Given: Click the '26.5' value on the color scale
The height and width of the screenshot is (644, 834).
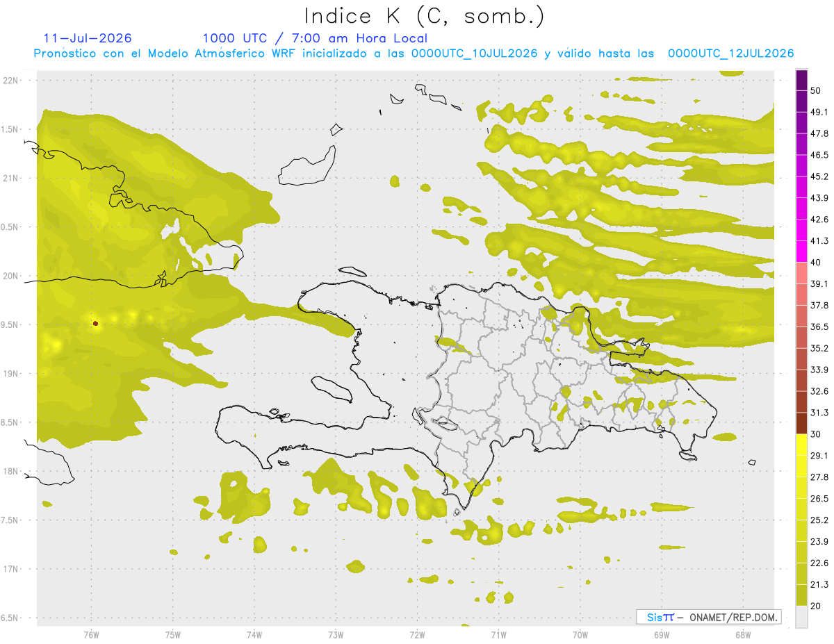Looking at the screenshot, I should coord(820,499).
